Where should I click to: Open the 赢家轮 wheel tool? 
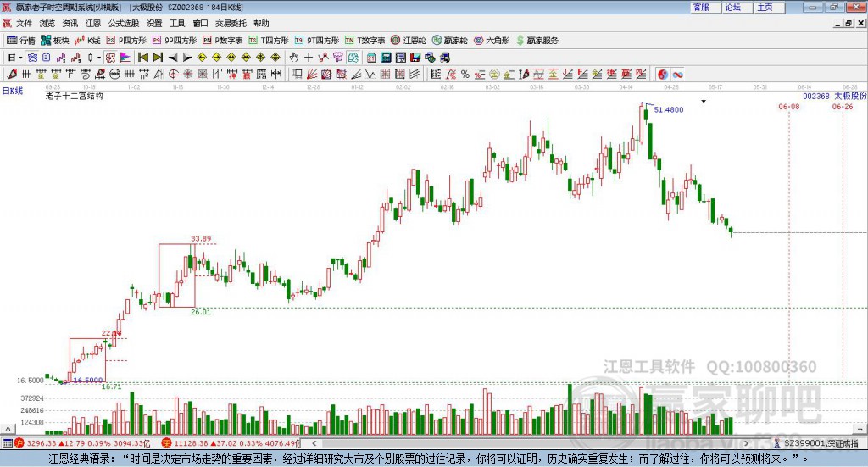click(449, 41)
